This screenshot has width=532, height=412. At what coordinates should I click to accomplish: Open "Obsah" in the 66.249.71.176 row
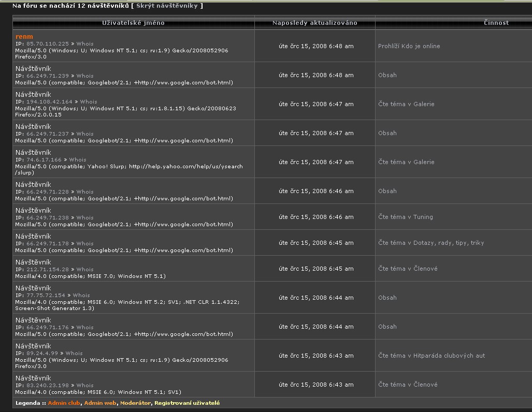click(387, 327)
